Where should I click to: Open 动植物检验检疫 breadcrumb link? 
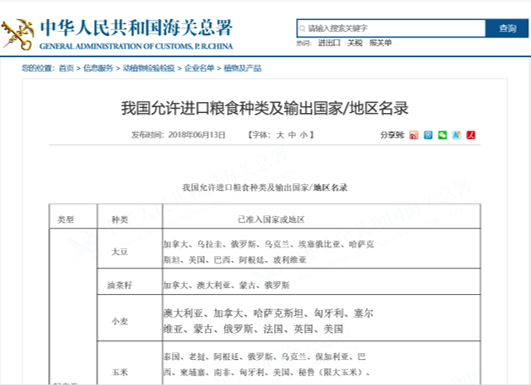pyautogui.click(x=149, y=68)
